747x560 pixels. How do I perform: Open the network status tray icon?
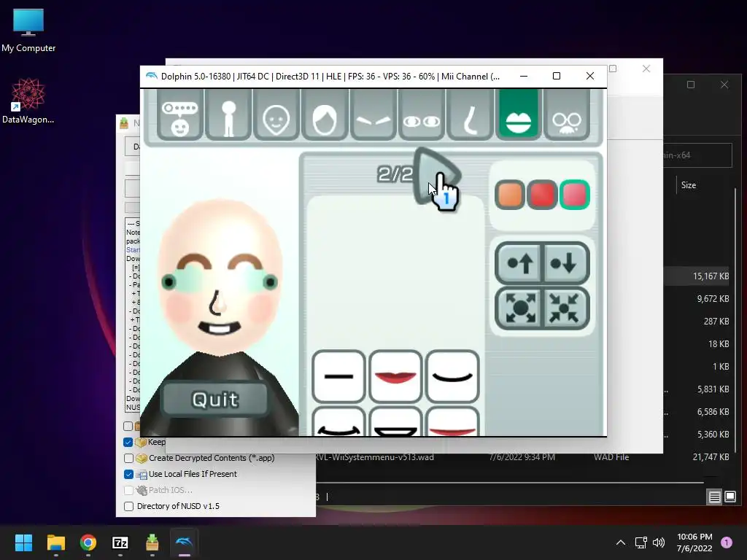[x=640, y=542]
